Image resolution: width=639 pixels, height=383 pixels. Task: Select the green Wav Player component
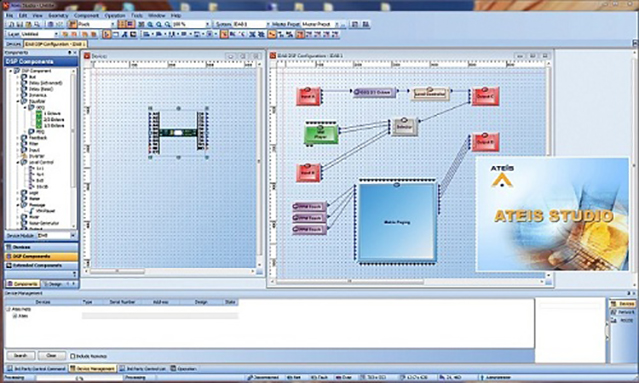(321, 134)
